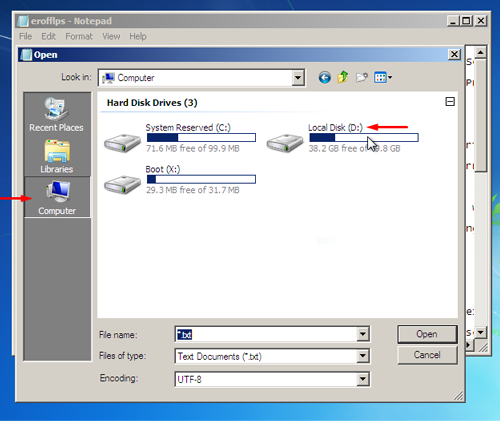Go back using the blue Back arrow icon
This screenshot has width=500, height=421.
(324, 78)
